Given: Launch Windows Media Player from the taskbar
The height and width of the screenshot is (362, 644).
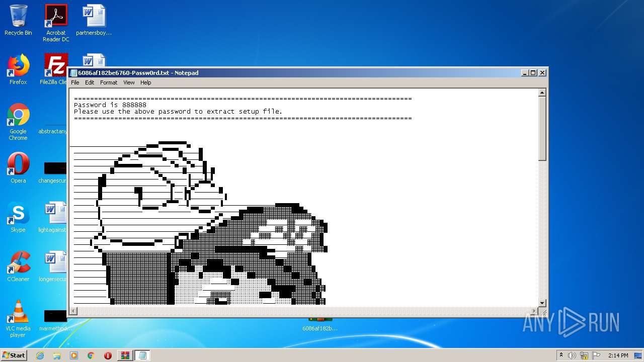Looking at the screenshot, I should tap(74, 355).
